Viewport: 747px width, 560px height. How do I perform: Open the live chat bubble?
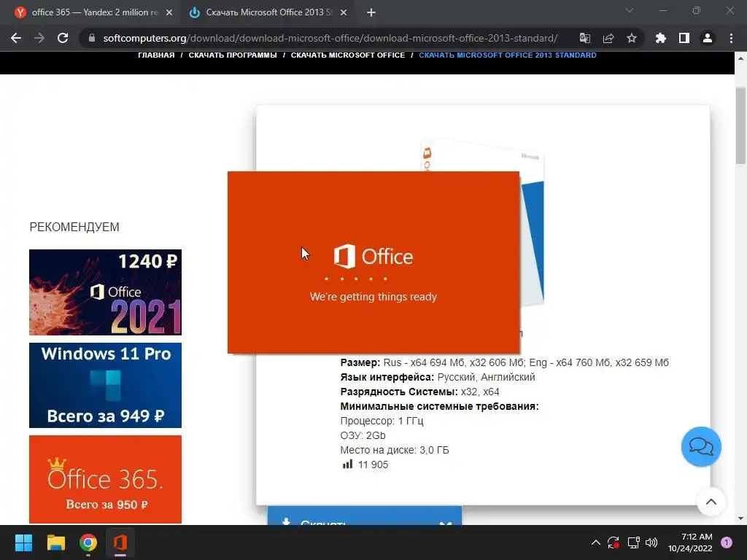tap(701, 447)
